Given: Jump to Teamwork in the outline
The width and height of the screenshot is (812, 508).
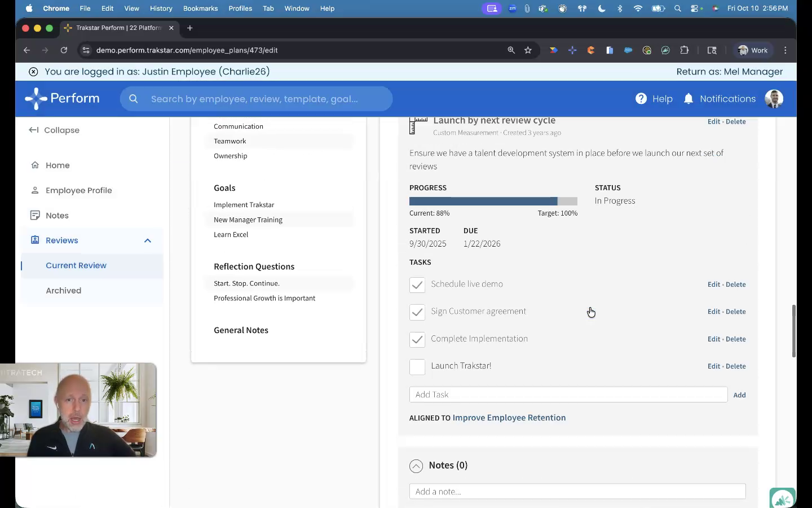Looking at the screenshot, I should coord(230,141).
